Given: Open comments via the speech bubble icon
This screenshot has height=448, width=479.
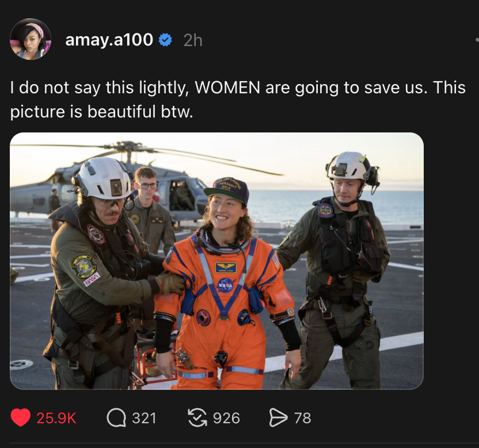Looking at the screenshot, I should point(117,417).
